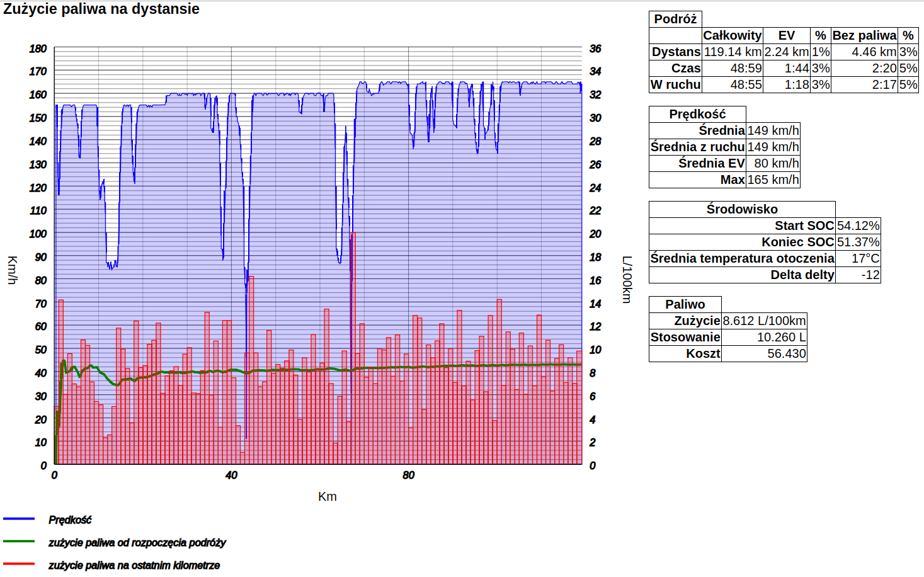Click the EV column header

click(x=786, y=36)
